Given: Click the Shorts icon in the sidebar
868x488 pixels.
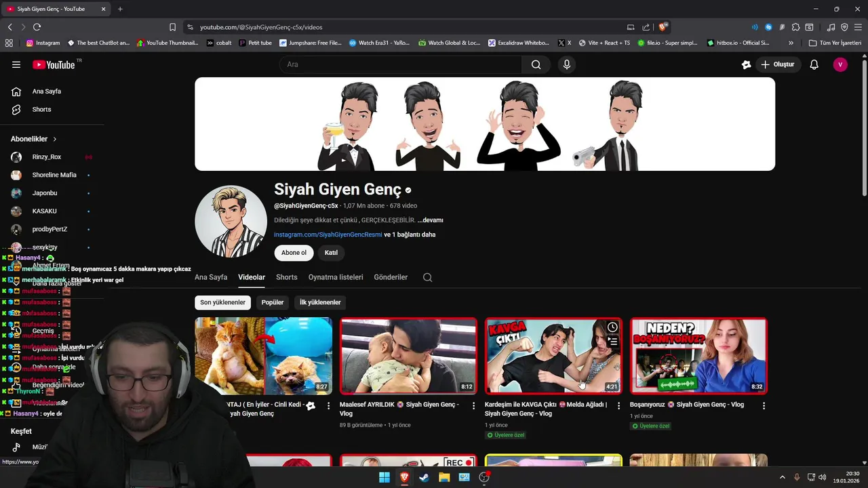Looking at the screenshot, I should click(16, 109).
